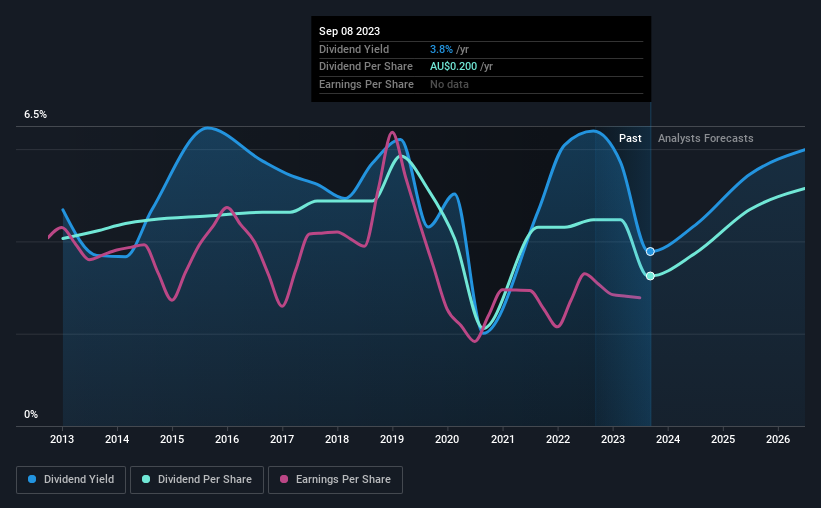Image resolution: width=821 pixels, height=508 pixels.
Task: Click the blue Dividend Yield data point marker
Action: 650,251
